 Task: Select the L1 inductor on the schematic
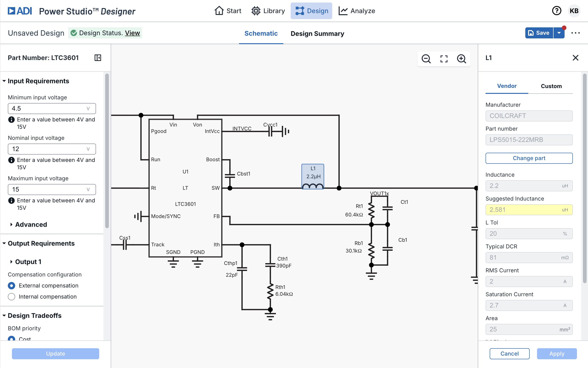[x=312, y=176]
